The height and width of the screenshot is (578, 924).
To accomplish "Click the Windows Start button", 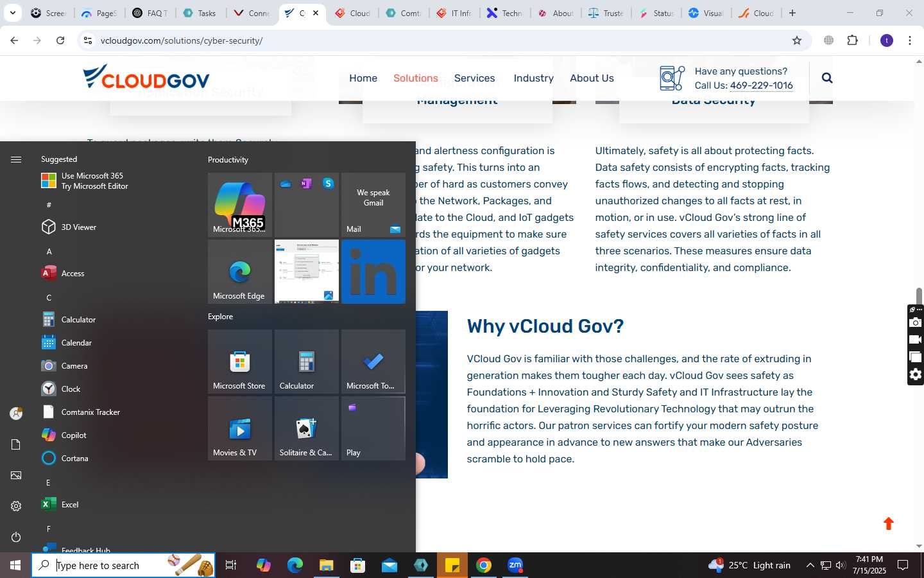I will click(15, 565).
